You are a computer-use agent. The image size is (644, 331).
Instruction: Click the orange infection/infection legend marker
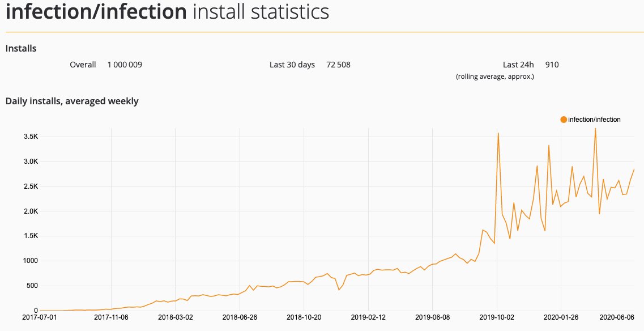[562, 120]
